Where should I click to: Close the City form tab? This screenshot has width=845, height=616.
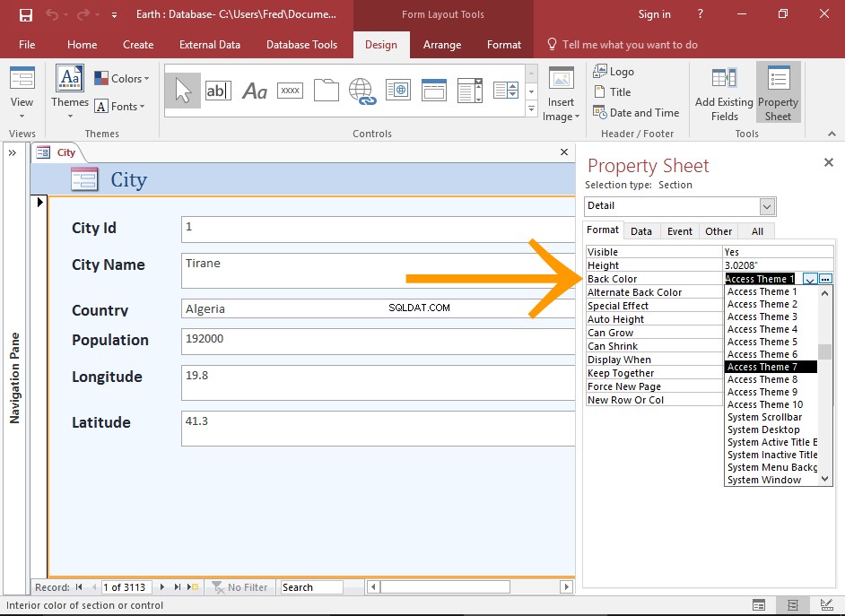pos(564,152)
